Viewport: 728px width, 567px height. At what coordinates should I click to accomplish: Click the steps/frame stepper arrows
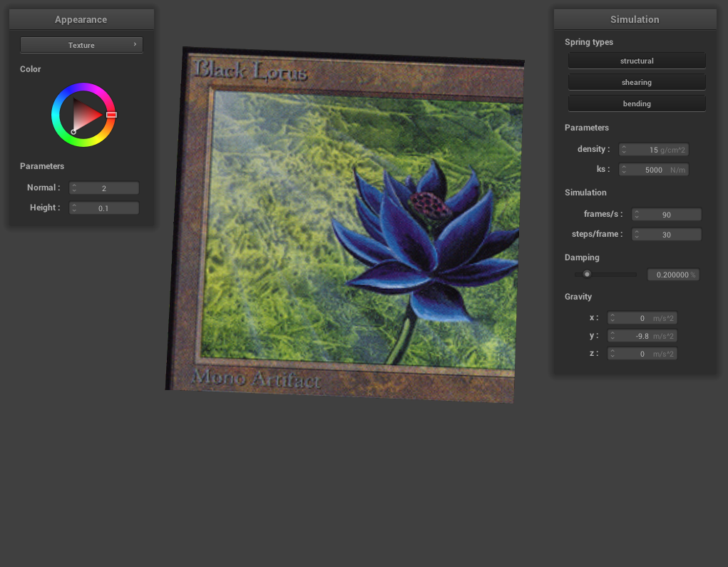637,235
